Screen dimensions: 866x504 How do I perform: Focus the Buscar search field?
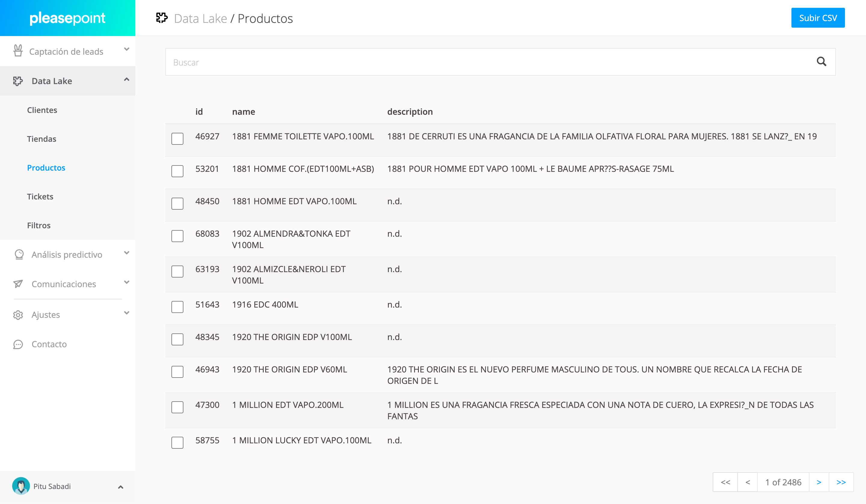[481, 62]
